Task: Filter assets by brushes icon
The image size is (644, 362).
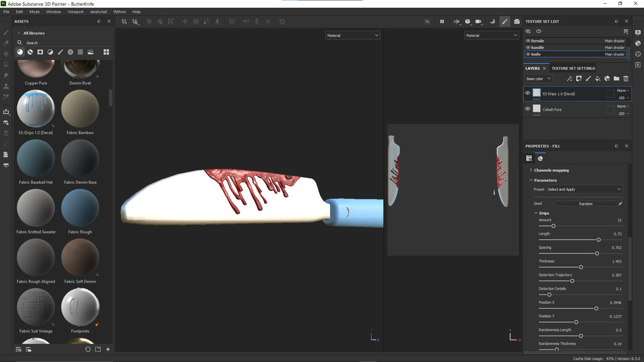Action: 60,52
